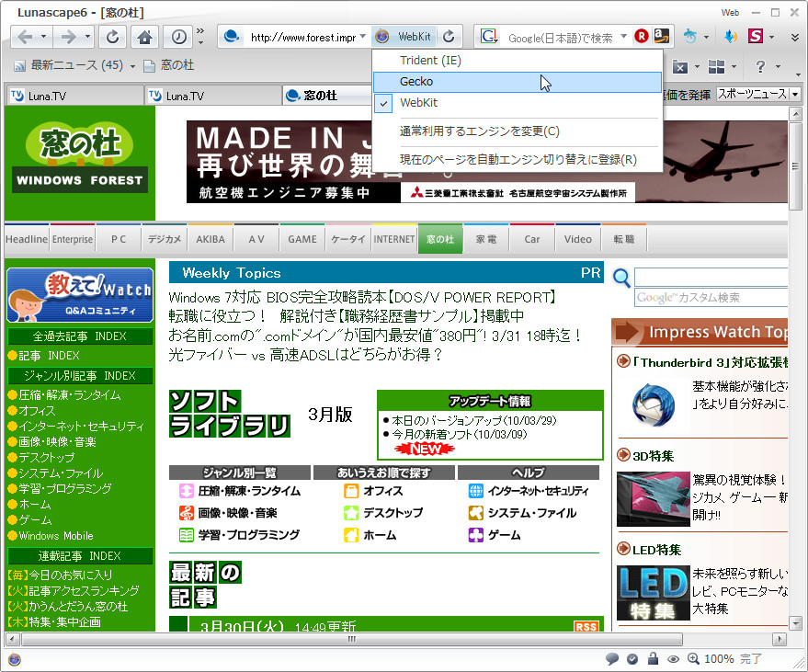Click the pink S toolbar icon

pos(754,37)
